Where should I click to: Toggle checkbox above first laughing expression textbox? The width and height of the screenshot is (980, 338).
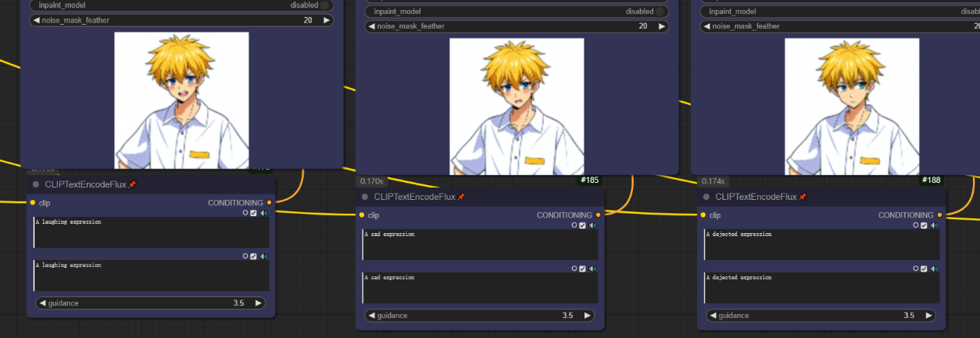point(254,213)
